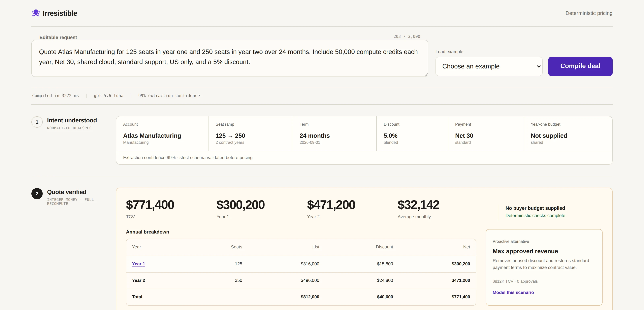
Task: Click the List column header
Action: (x=316, y=247)
